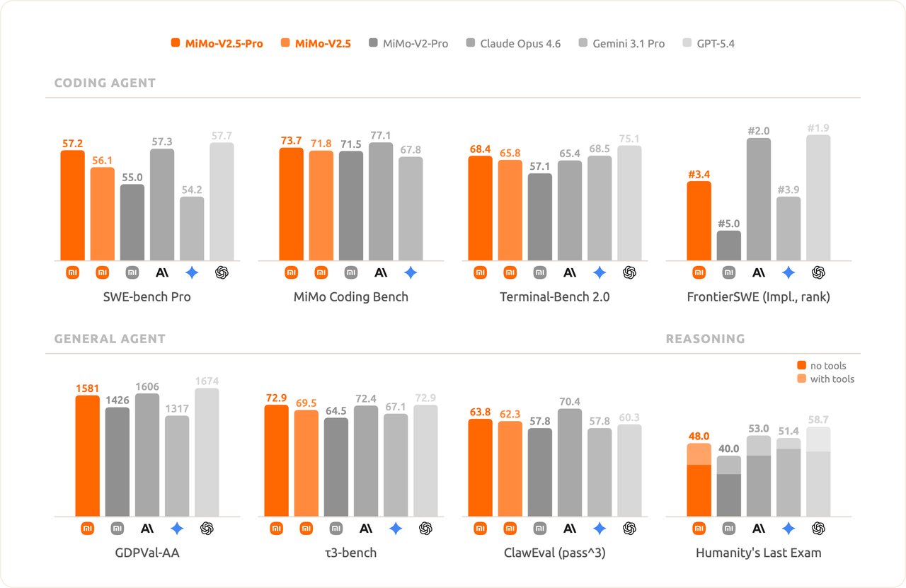This screenshot has width=906, height=588.
Task: Click the OpenAI icon under SWE-bench Pro
Action: coord(222,272)
